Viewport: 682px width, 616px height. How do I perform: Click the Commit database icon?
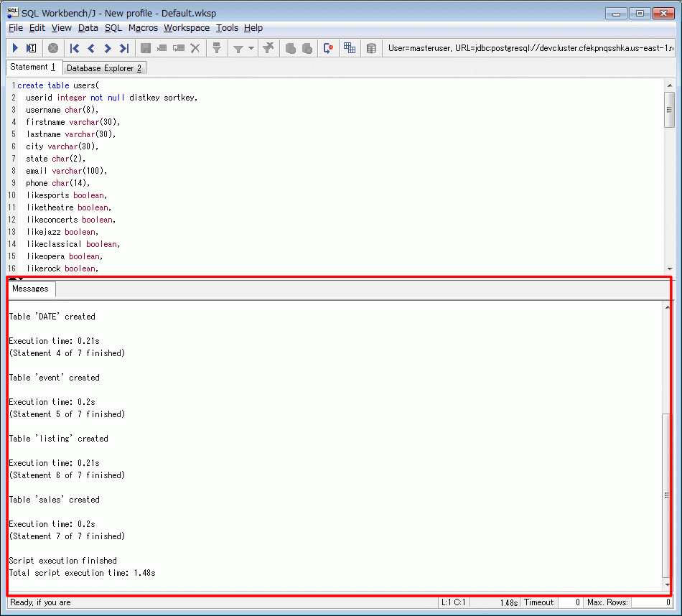(x=291, y=48)
